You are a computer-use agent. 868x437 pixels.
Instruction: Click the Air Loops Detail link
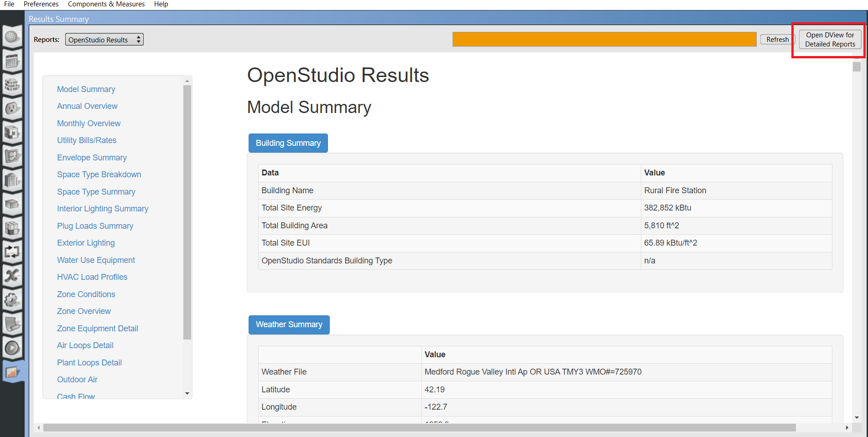tap(85, 345)
